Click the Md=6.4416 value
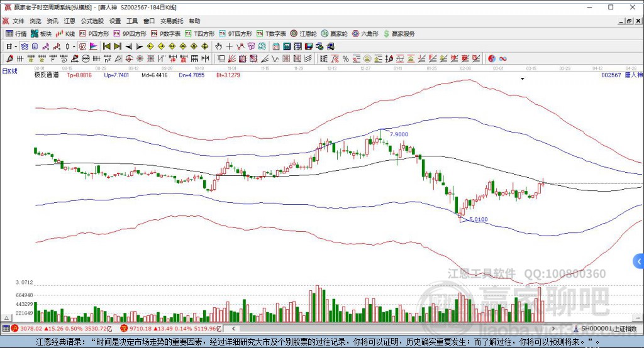Screen dimensions: 644x348 click(155, 75)
